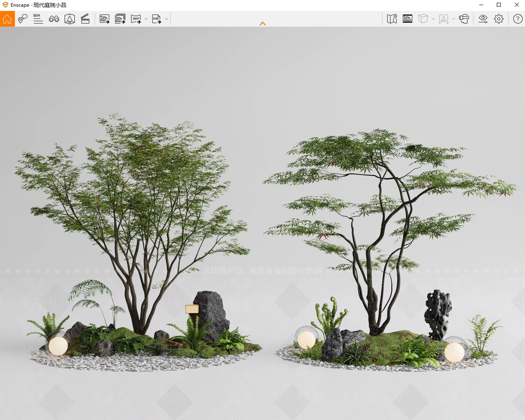Click the Batch Rendering icon

(x=120, y=19)
